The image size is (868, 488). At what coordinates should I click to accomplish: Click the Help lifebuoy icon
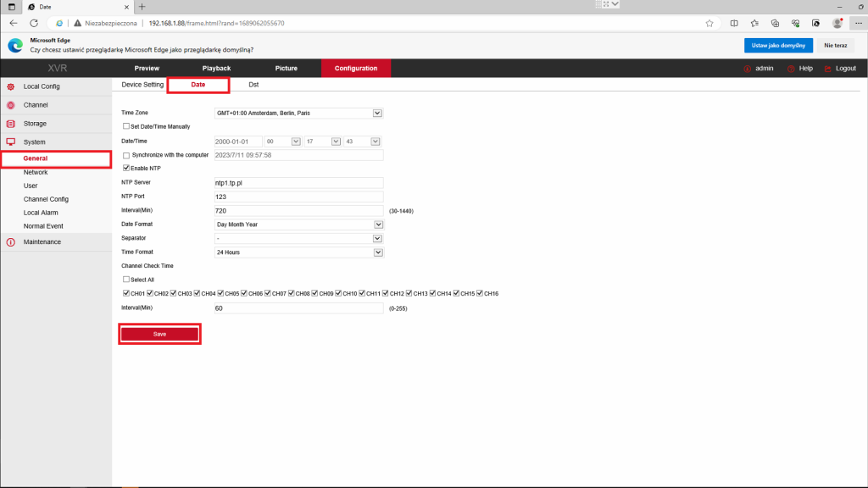(x=791, y=69)
